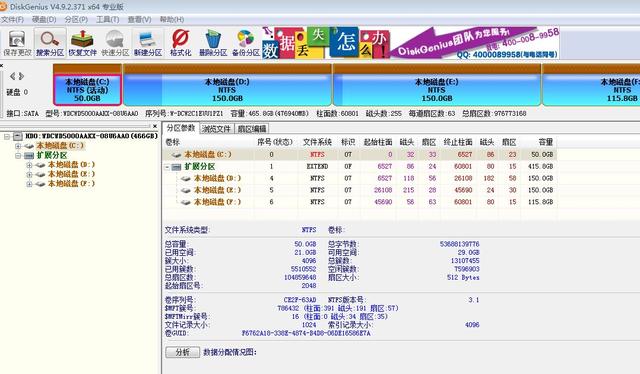Image resolution: width=640 pixels, height=374 pixels.
Task: Switch to the 浏览文件 tab
Action: coord(216,129)
